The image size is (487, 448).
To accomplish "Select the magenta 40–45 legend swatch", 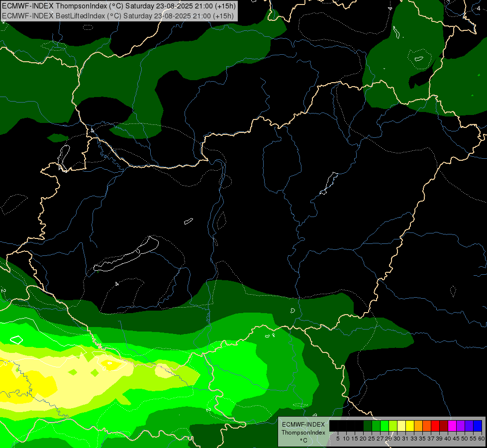I will pyautogui.click(x=453, y=426).
